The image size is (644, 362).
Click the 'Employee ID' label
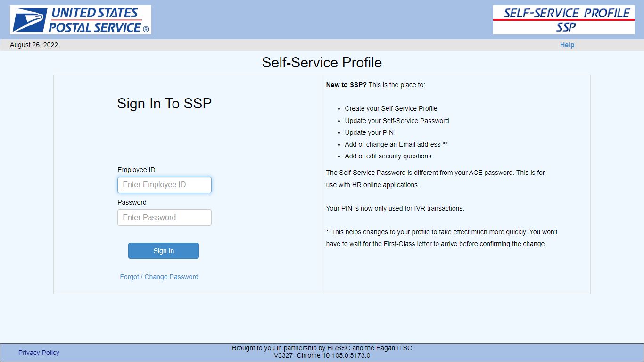[136, 170]
